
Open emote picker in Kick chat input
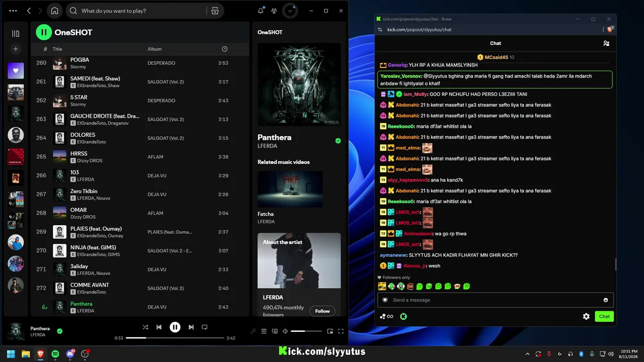[606, 300]
